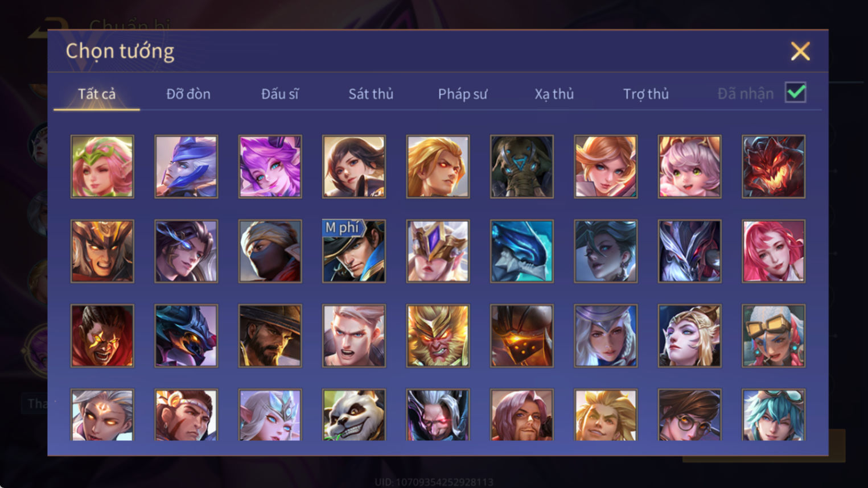Image resolution: width=868 pixels, height=488 pixels.
Task: Toggle the 'Đã nhận' checkbox
Action: (x=795, y=92)
